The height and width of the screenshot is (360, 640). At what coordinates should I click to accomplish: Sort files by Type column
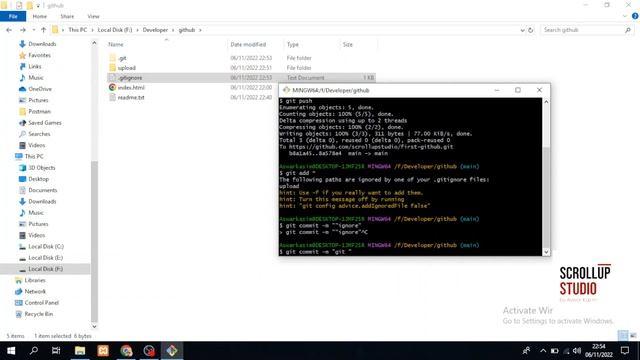pos(293,44)
